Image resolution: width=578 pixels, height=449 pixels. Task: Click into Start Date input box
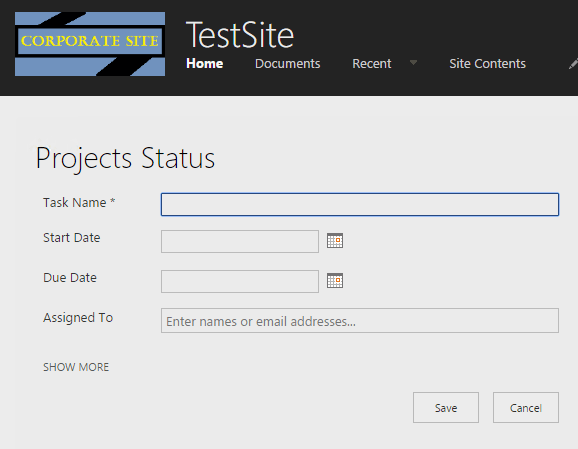point(240,241)
